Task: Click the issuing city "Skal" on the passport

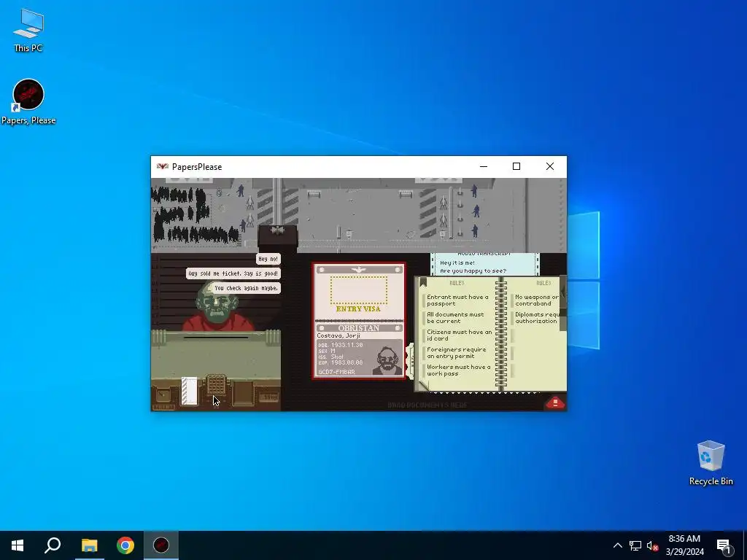Action: (337, 357)
